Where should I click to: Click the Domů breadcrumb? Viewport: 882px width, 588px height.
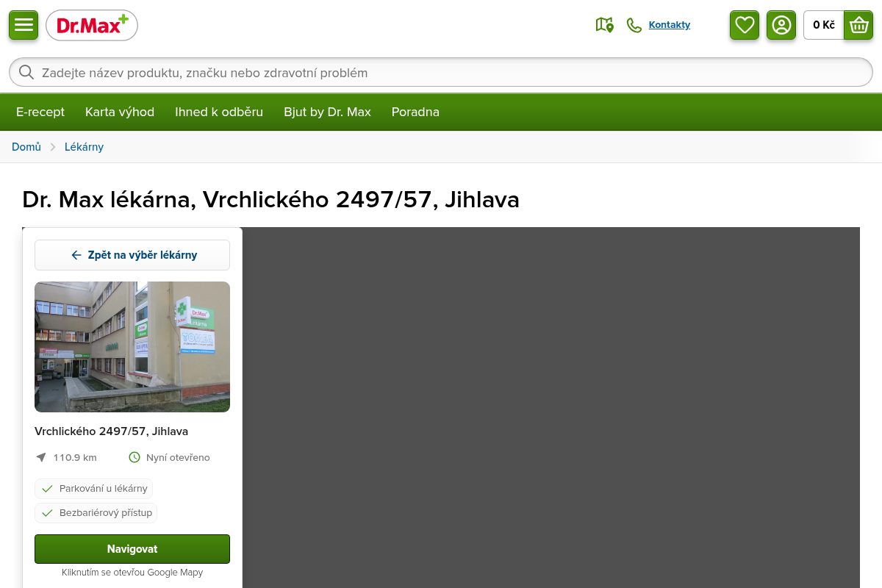[x=26, y=147]
